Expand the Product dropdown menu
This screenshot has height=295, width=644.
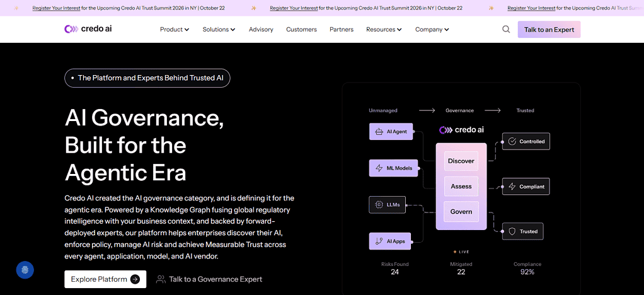[175, 29]
